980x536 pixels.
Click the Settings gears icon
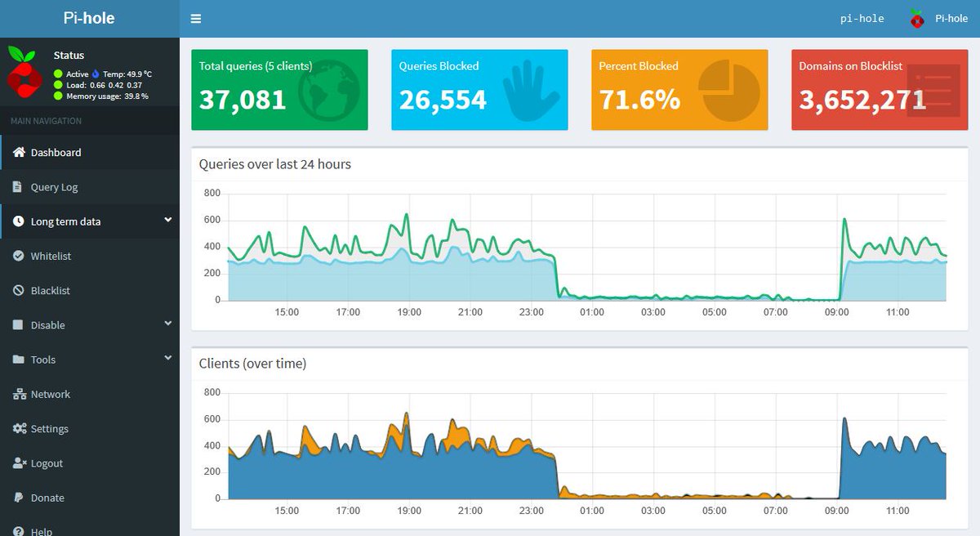(20, 428)
